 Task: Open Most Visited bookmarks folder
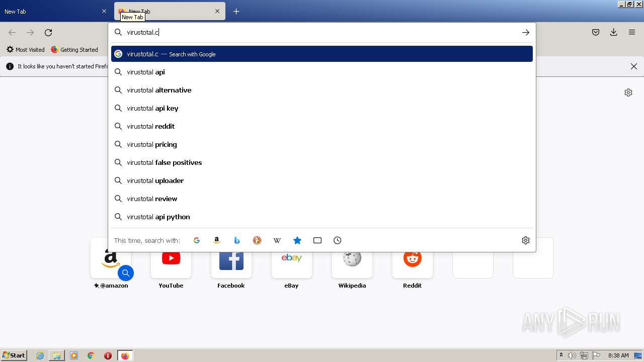(25, 49)
